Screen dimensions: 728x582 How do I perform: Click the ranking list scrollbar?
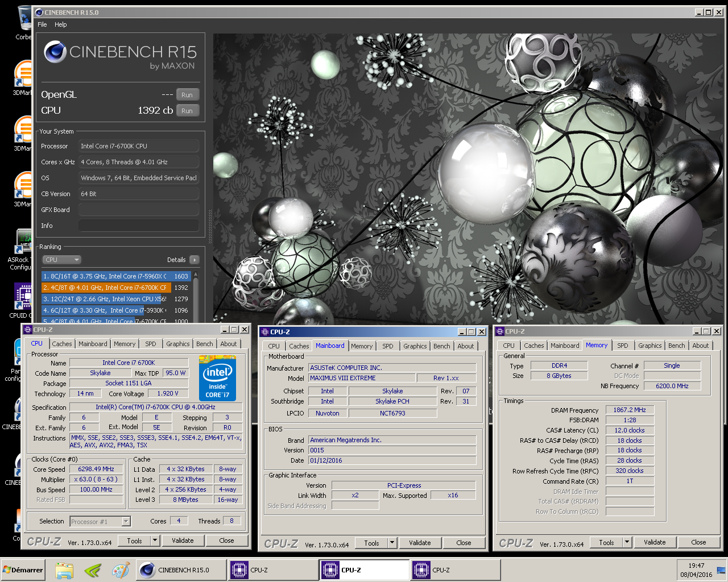(196, 297)
